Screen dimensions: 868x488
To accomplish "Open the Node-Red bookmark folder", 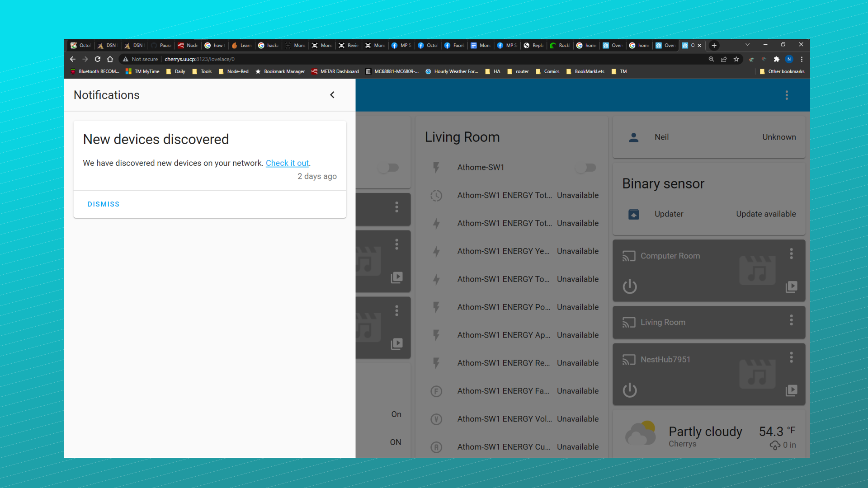I will (x=233, y=71).
